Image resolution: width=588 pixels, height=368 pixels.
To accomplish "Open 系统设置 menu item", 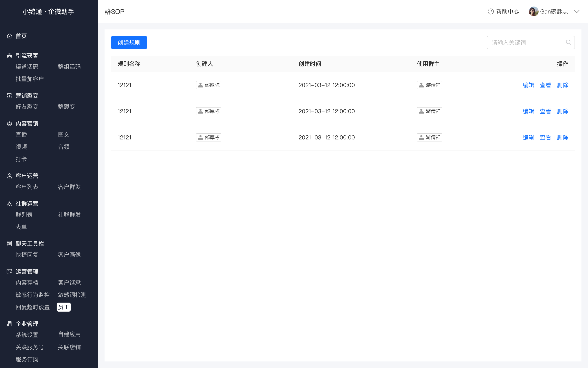I will 27,335.
